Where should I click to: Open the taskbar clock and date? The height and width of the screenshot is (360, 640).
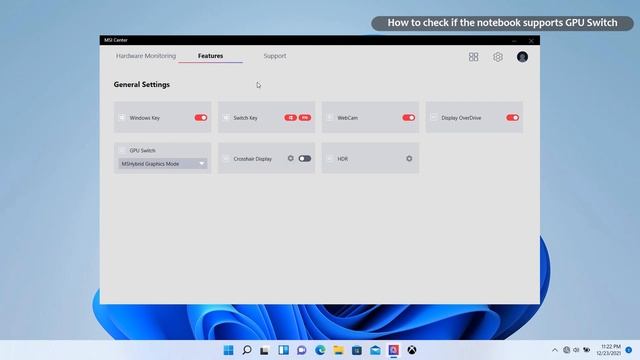click(x=609, y=350)
